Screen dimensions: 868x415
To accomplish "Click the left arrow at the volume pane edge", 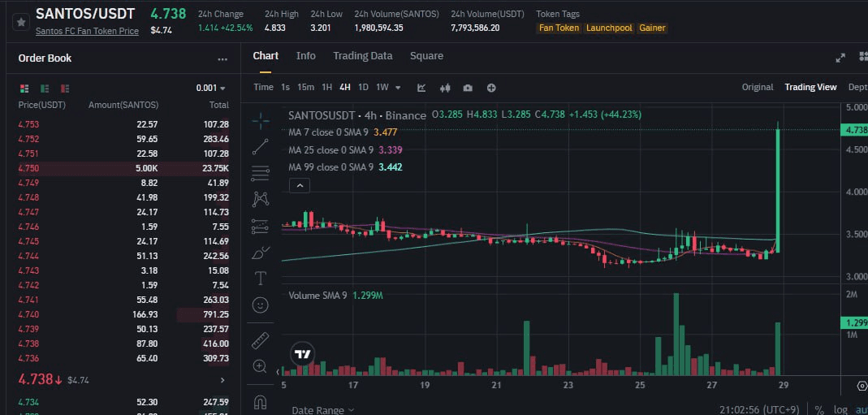I will (x=279, y=373).
